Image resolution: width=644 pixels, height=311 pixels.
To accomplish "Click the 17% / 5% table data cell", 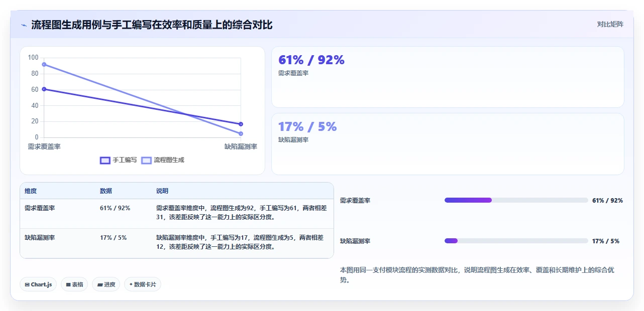I will click(x=113, y=238).
